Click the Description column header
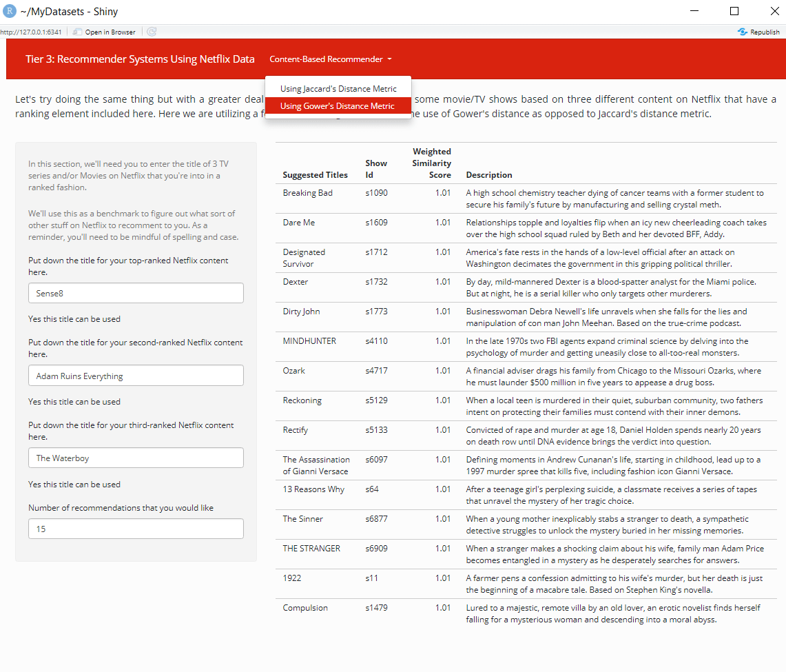This screenshot has height=672, width=786. point(489,175)
